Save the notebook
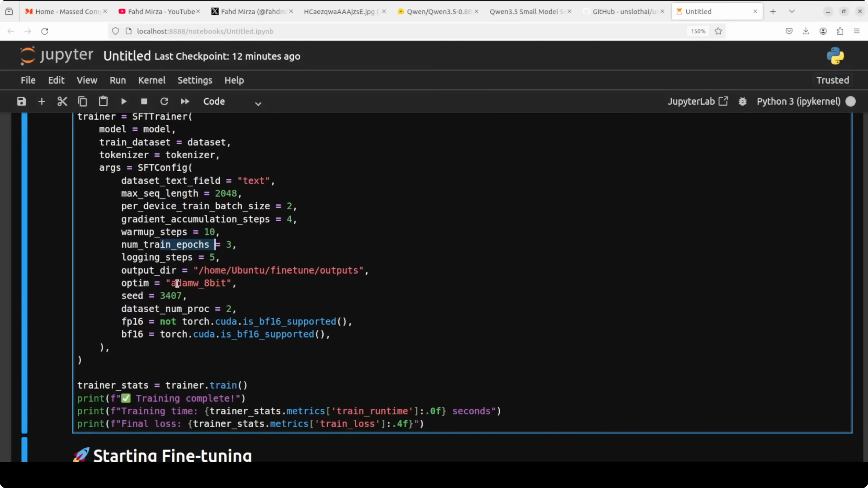This screenshot has height=488, width=868. point(21,101)
